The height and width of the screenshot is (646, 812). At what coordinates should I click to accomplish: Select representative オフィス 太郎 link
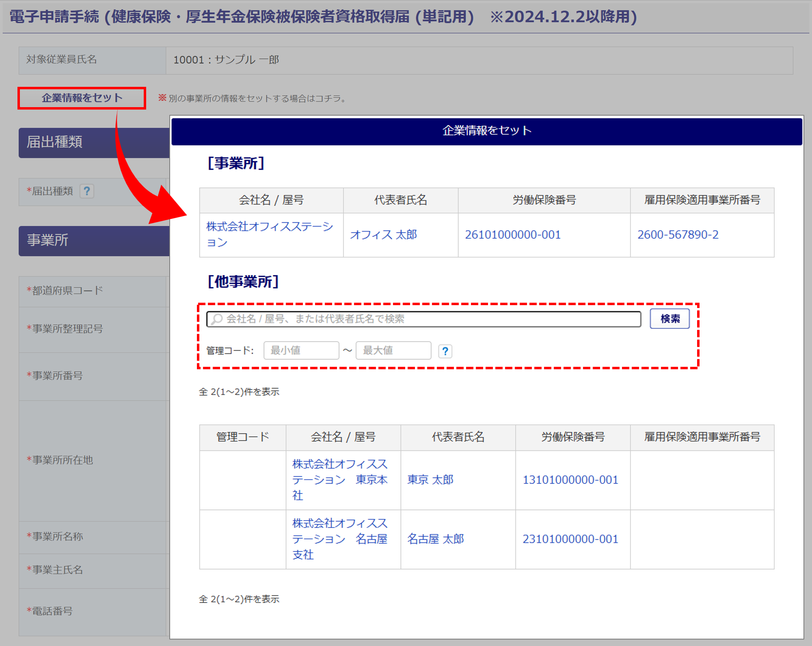pos(383,235)
